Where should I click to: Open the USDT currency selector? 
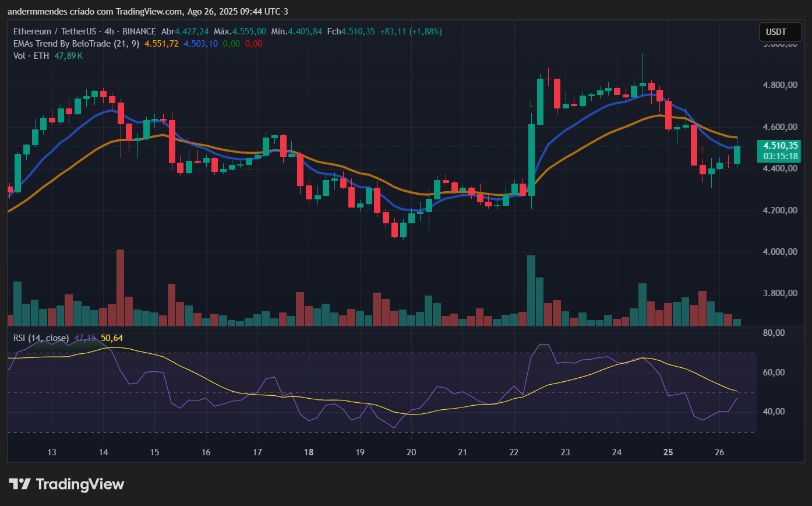(x=776, y=31)
